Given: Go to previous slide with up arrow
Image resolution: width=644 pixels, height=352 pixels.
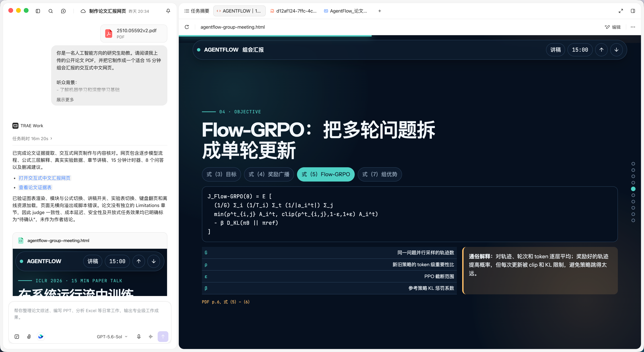Looking at the screenshot, I should click(x=601, y=50).
